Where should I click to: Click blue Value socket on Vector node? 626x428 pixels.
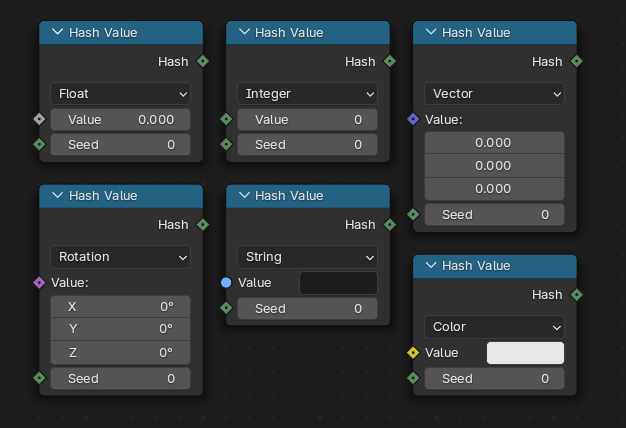(413, 119)
